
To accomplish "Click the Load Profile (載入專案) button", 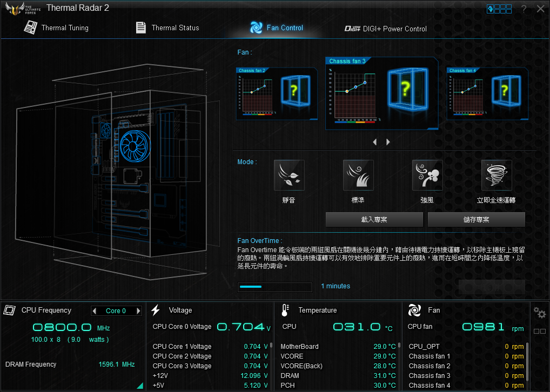I will [x=374, y=220].
